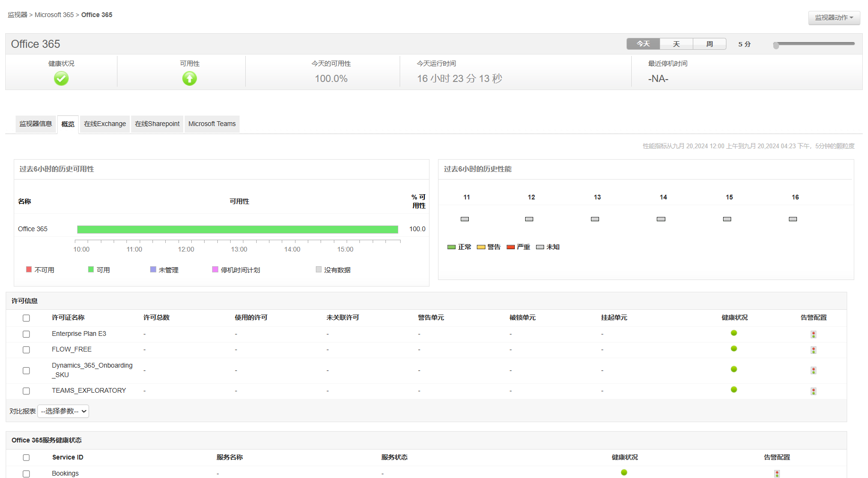Open alarm configuration for Enterprise Plan E3
The image size is (868, 478).
pos(814,334)
